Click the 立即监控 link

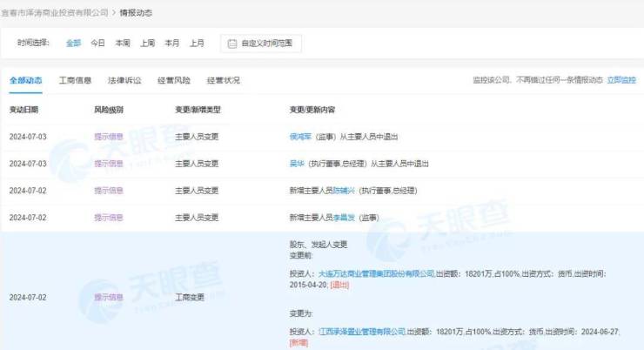[621, 80]
